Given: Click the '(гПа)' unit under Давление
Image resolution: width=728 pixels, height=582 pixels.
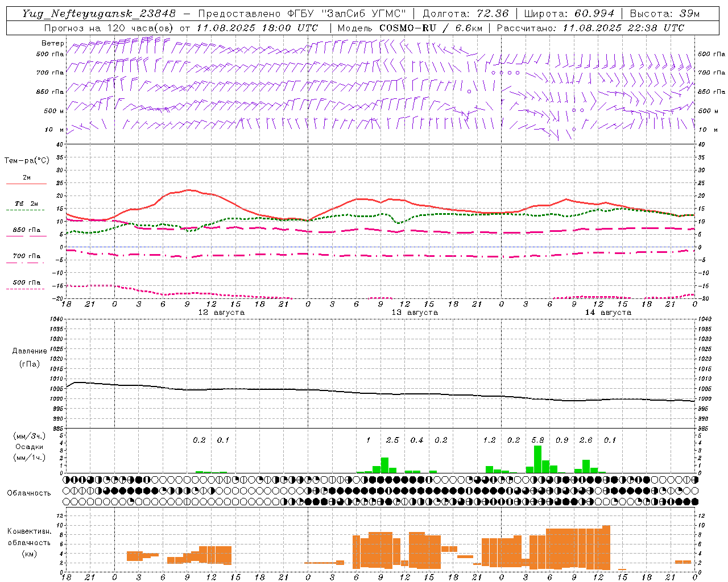Looking at the screenshot, I should (x=30, y=364).
